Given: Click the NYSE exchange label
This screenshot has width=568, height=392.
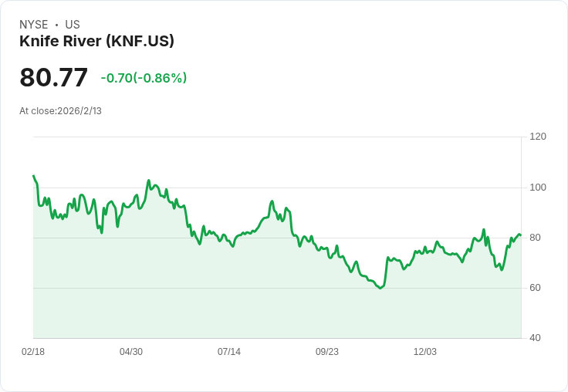Looking at the screenshot, I should coord(34,25).
